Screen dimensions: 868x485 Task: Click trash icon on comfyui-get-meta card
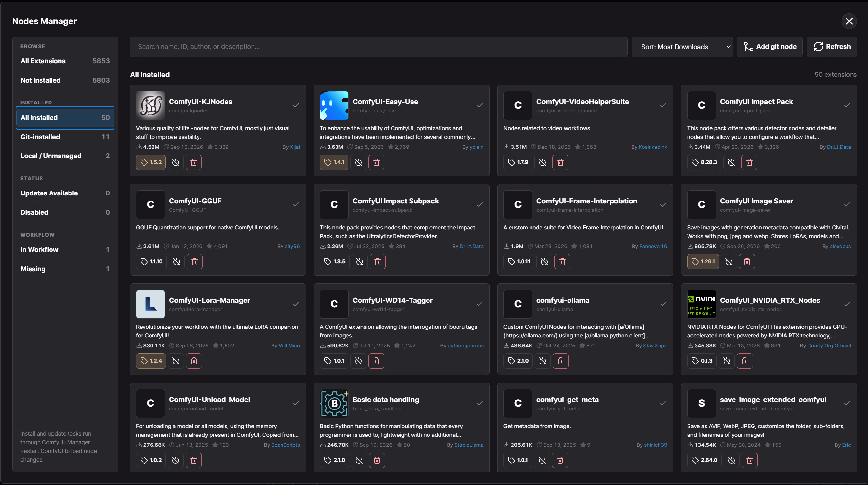pos(560,460)
